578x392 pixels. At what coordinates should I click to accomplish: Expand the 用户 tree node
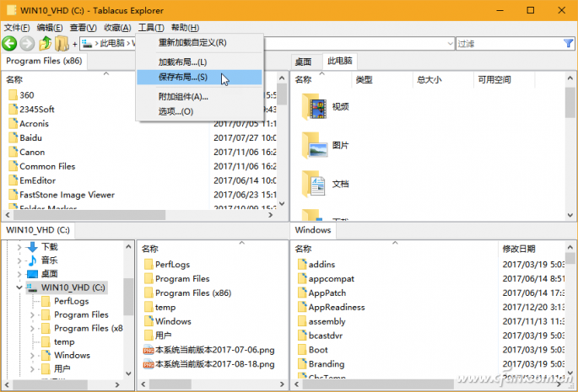(32, 368)
